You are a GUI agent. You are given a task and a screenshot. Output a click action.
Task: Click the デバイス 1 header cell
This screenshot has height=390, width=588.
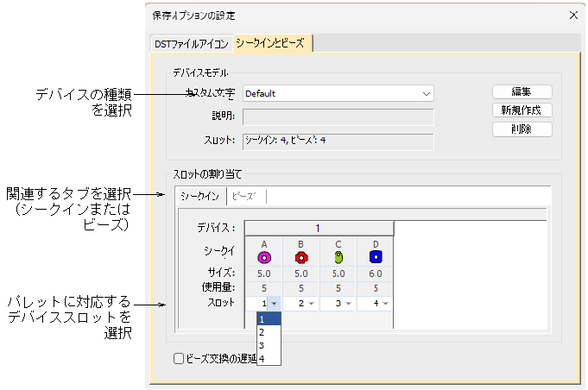point(319,228)
